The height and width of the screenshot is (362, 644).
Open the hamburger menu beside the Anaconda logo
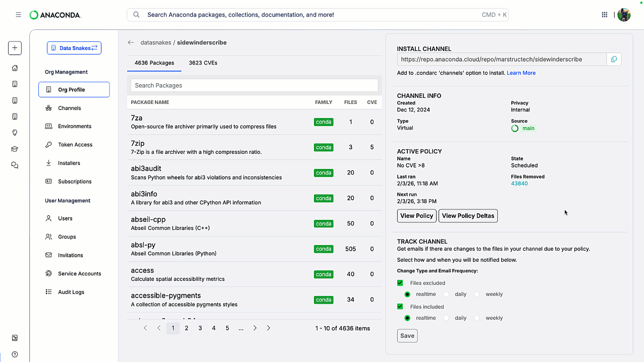18,15
